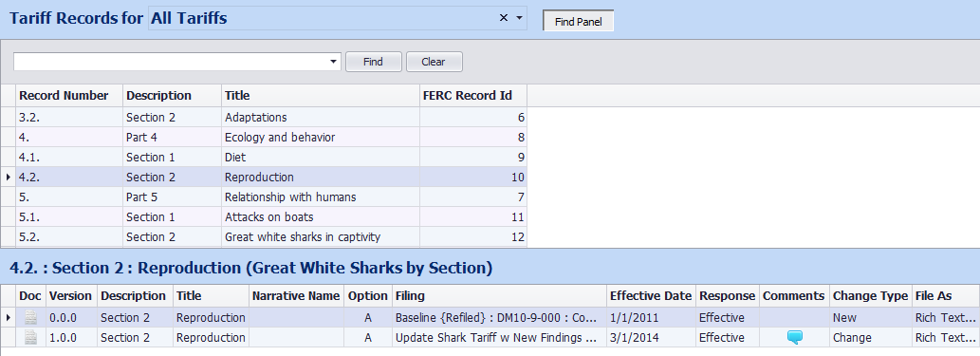Select the All Tariffs combo box text

click(189, 18)
